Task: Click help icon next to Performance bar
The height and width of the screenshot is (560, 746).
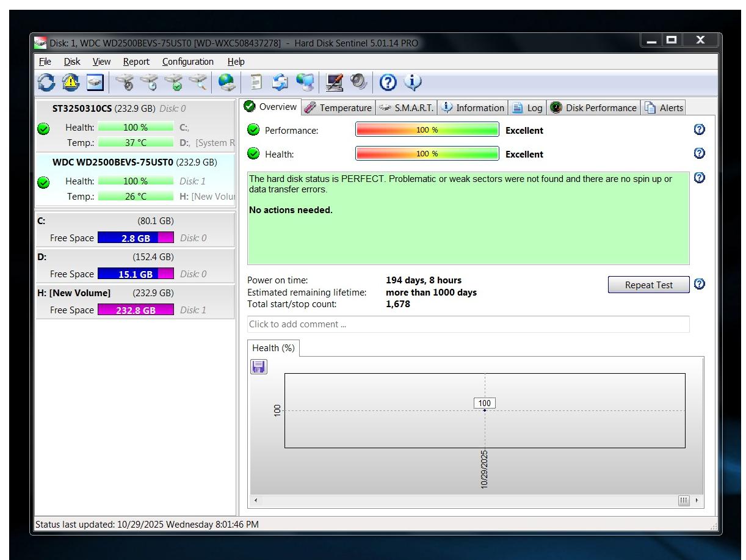Action: (700, 129)
